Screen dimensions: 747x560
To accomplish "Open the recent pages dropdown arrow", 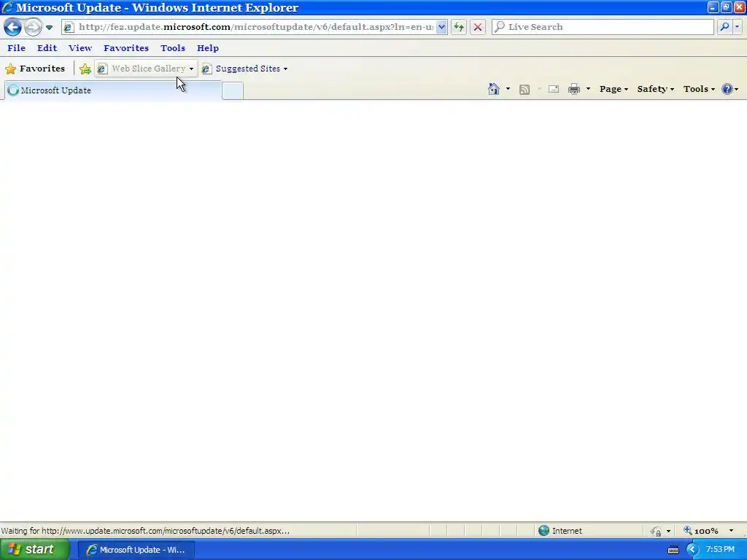I will [49, 28].
